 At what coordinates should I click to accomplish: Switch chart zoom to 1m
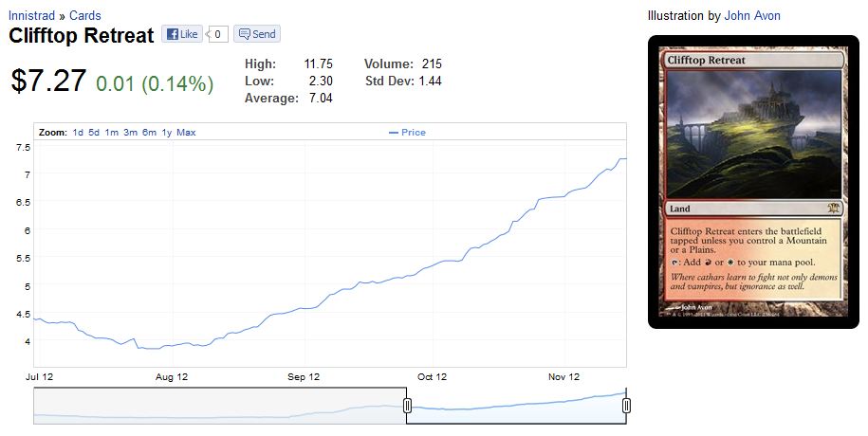[111, 133]
